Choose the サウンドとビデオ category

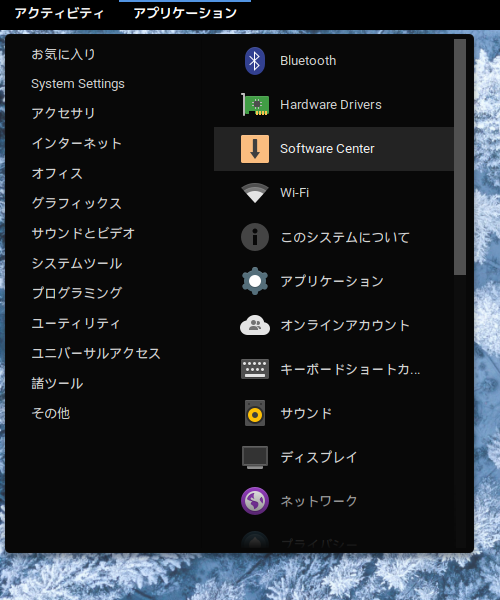click(x=83, y=233)
